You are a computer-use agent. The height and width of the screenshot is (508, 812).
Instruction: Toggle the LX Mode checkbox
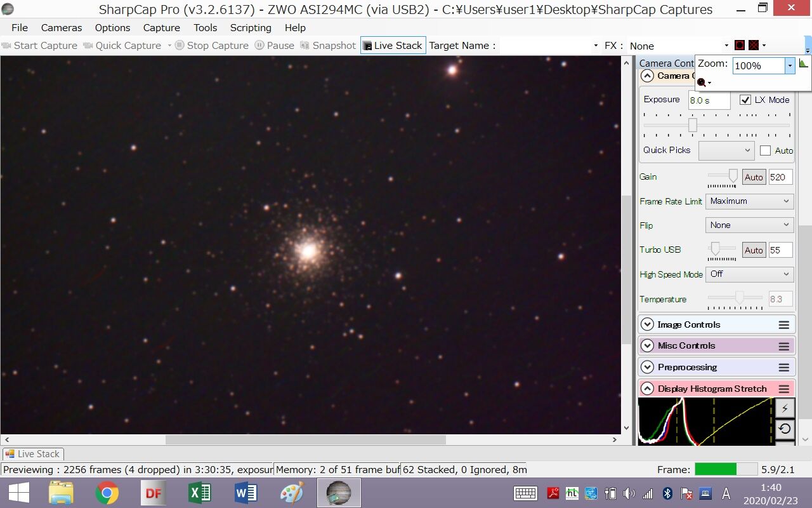pyautogui.click(x=745, y=100)
